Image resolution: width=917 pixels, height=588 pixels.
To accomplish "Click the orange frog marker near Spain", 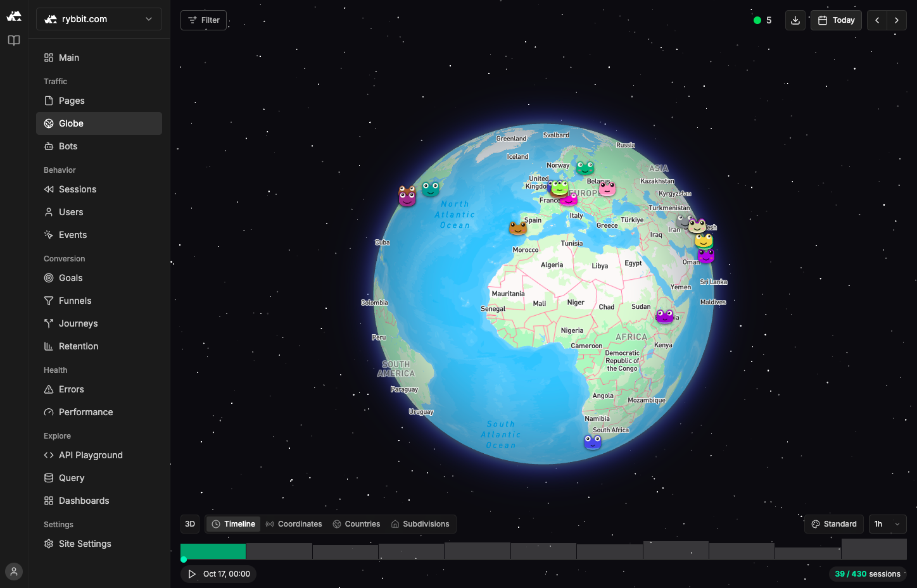I will pos(518,227).
